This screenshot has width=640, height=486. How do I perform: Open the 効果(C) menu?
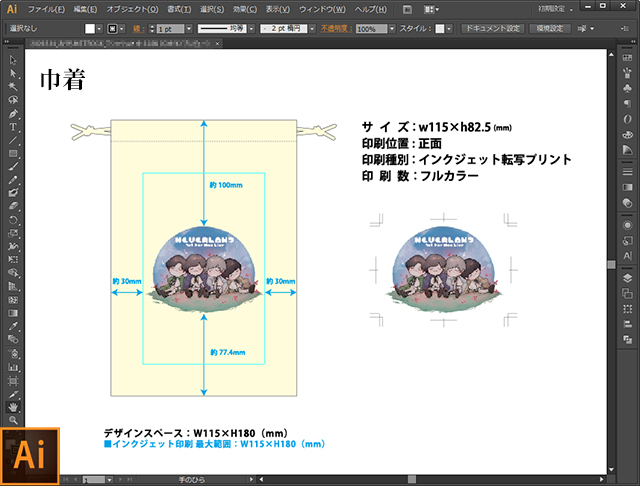click(245, 9)
